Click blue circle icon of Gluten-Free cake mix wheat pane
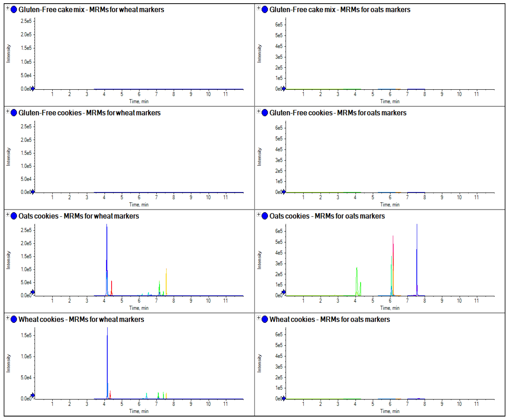Image resolution: width=509 pixels, height=420 pixels. (x=14, y=9)
